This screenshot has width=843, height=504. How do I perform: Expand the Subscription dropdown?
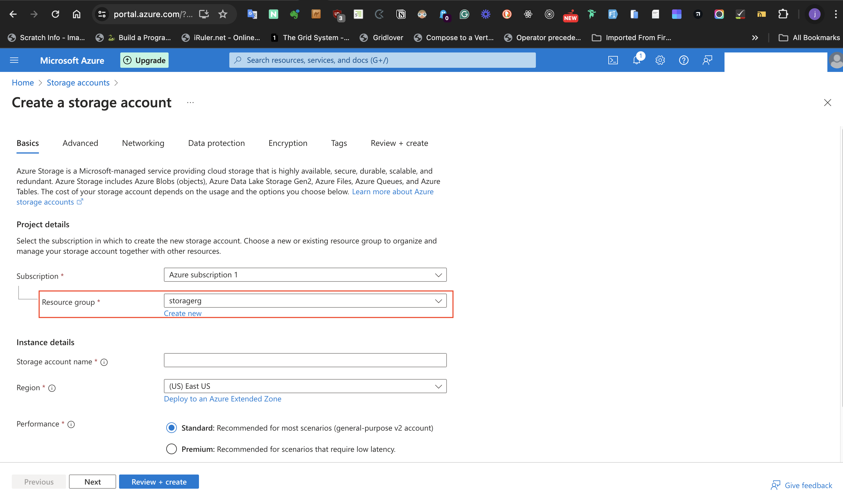305,275
